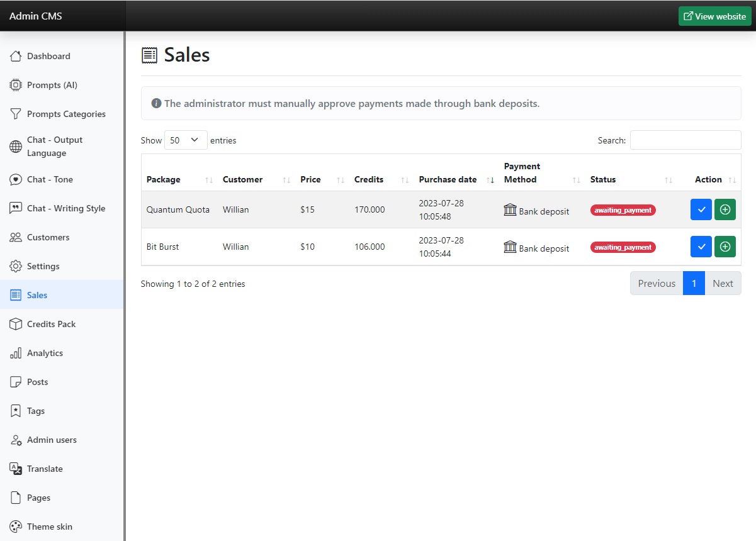Open the entries per page dropdown
756x541 pixels.
(x=186, y=140)
